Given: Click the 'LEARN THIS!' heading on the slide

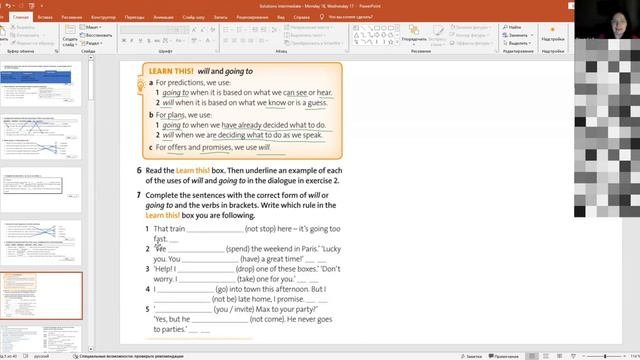Looking at the screenshot, I should coord(171,71).
